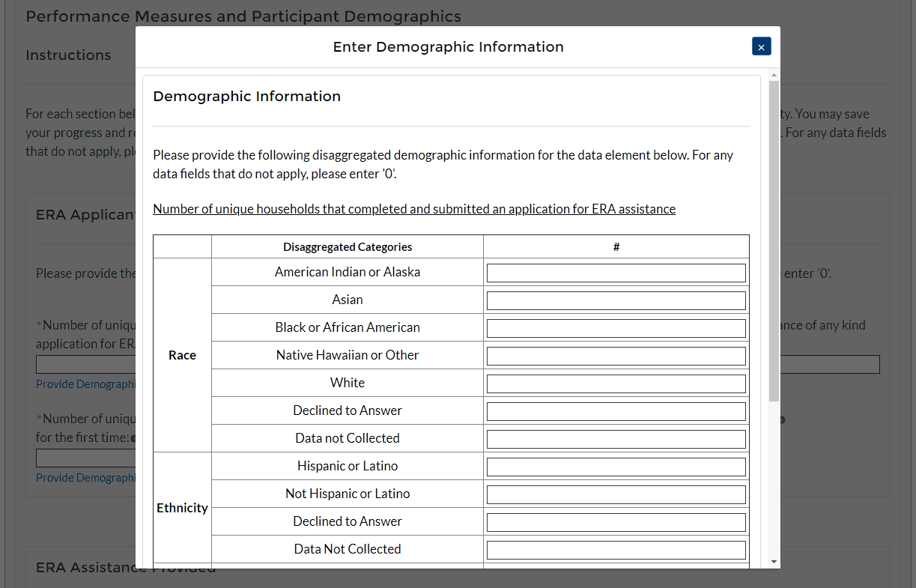The width and height of the screenshot is (916, 588).
Task: Click the scroll up arrow in dialog
Action: tap(774, 76)
